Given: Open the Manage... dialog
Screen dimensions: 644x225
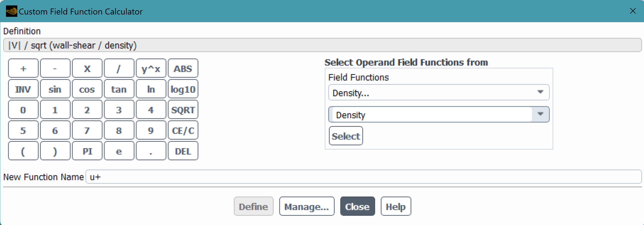Looking at the screenshot, I should point(306,206).
